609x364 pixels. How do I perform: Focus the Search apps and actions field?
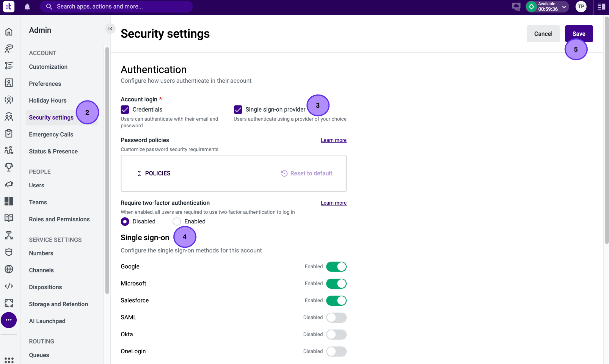[116, 7]
